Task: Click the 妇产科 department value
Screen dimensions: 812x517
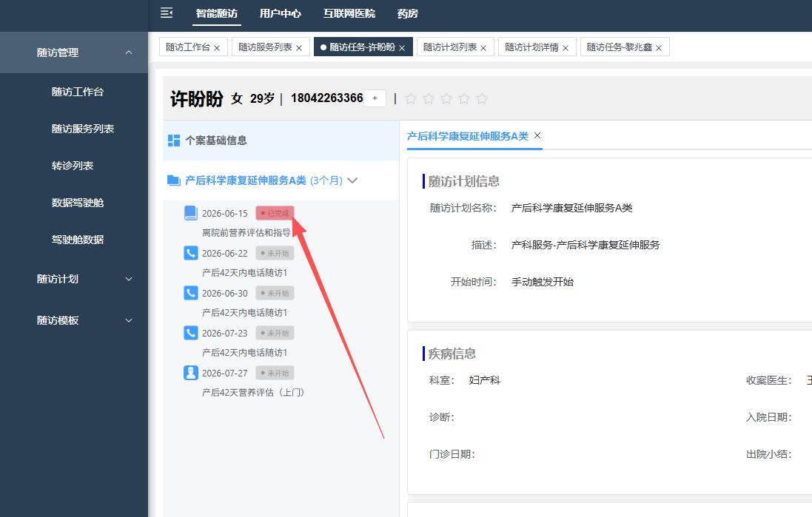Action: point(485,380)
